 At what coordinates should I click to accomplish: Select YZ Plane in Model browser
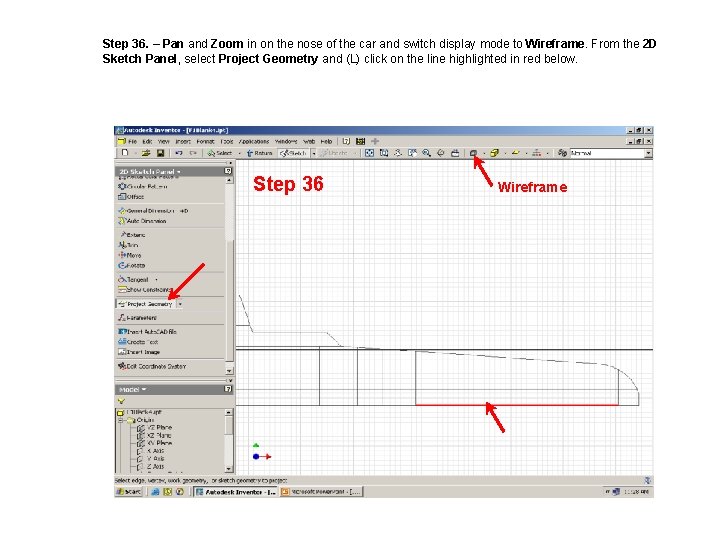point(155,427)
